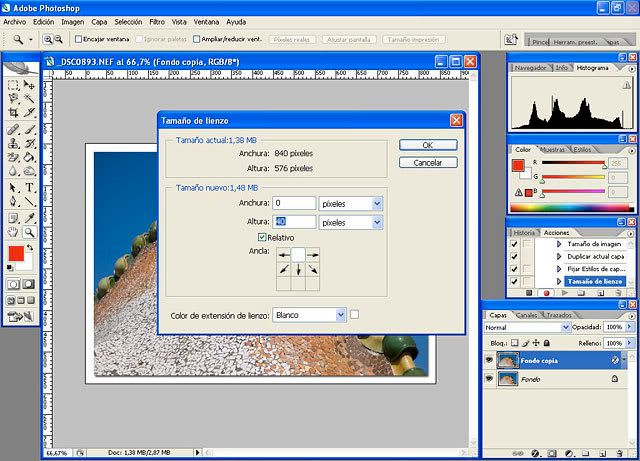
Task: Expand the Tamaño de imagen action
Action: click(x=559, y=244)
